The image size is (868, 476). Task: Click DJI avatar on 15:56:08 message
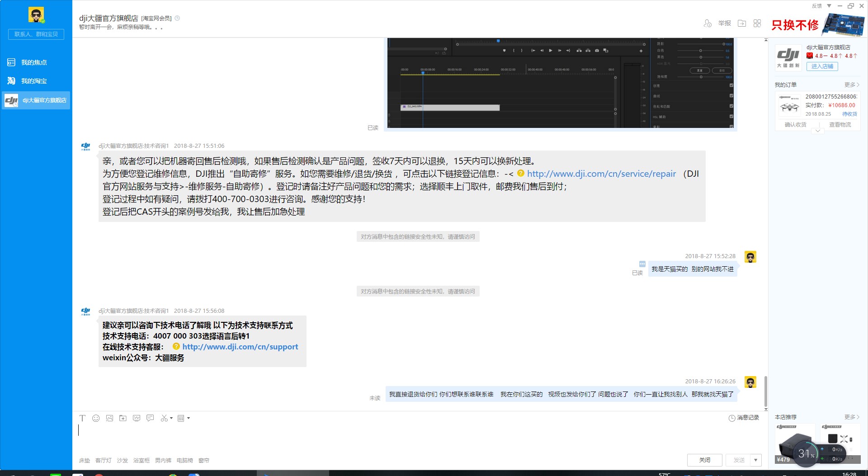85,311
